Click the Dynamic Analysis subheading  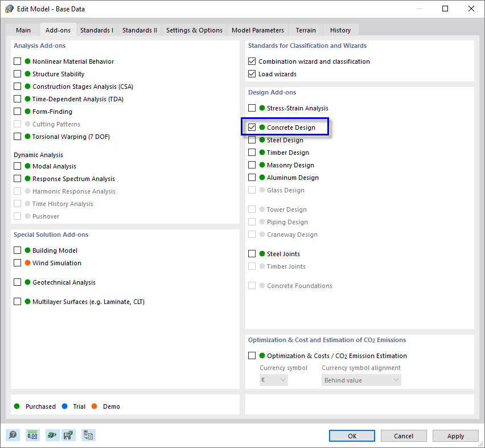(38, 155)
